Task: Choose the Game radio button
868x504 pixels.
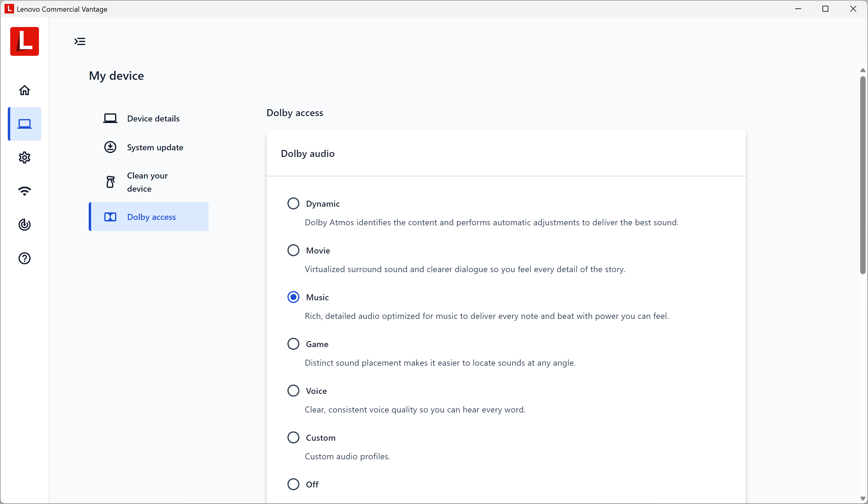Action: point(293,344)
